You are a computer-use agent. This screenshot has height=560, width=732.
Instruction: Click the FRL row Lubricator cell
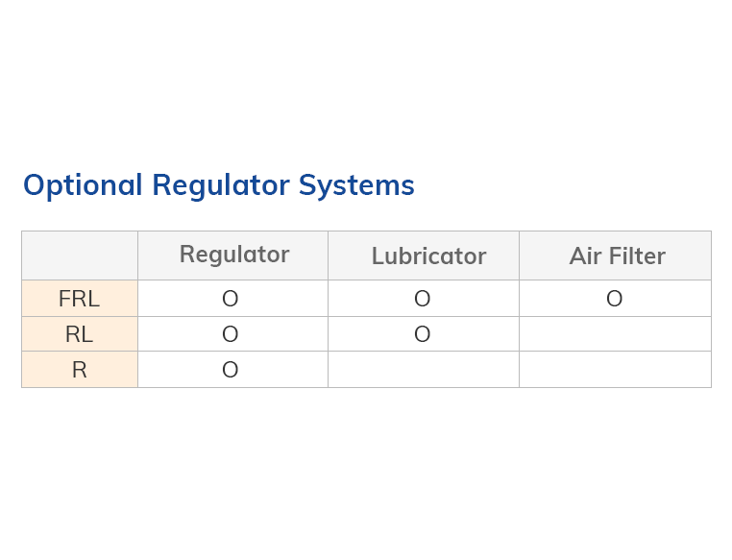(423, 299)
